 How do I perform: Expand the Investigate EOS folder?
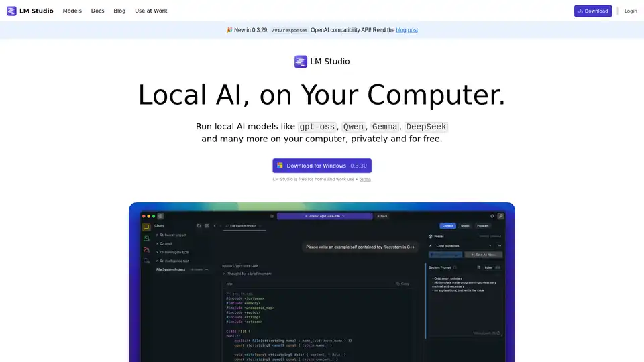(x=158, y=252)
